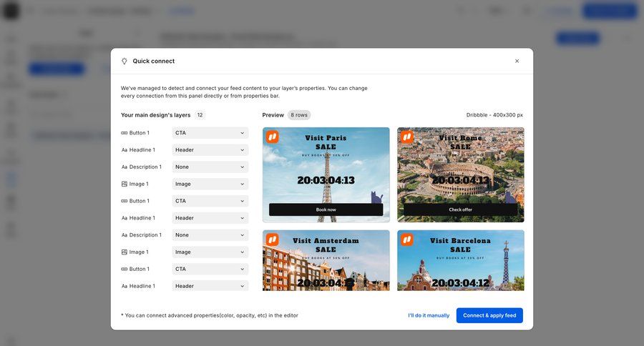
Task: Select the Visit Paris preview thumbnail
Action: pyautogui.click(x=326, y=175)
